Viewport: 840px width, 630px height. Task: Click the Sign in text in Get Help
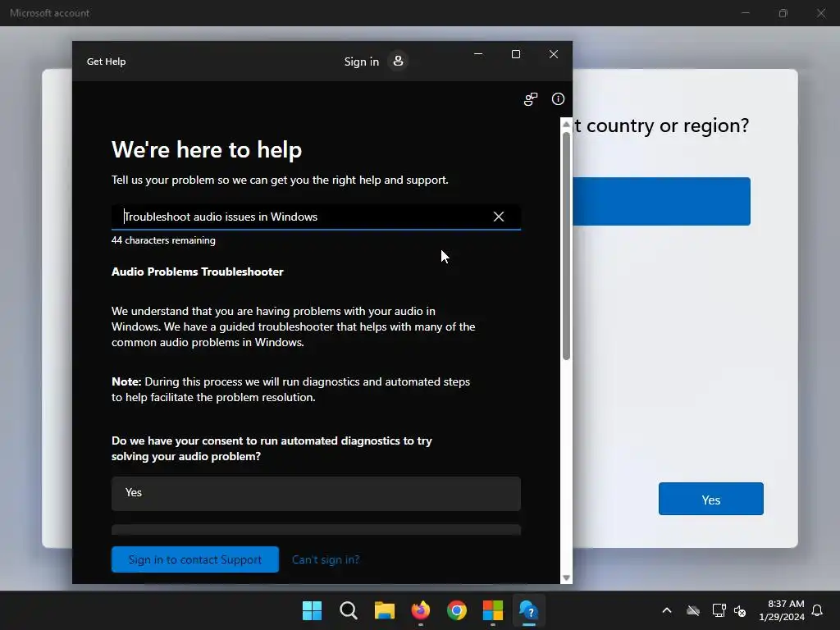tap(362, 62)
